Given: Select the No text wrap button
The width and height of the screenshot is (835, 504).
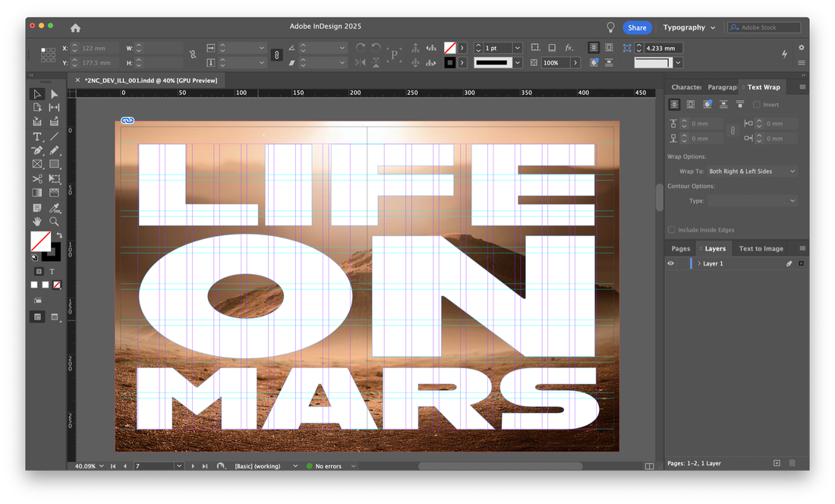Looking at the screenshot, I should (674, 105).
